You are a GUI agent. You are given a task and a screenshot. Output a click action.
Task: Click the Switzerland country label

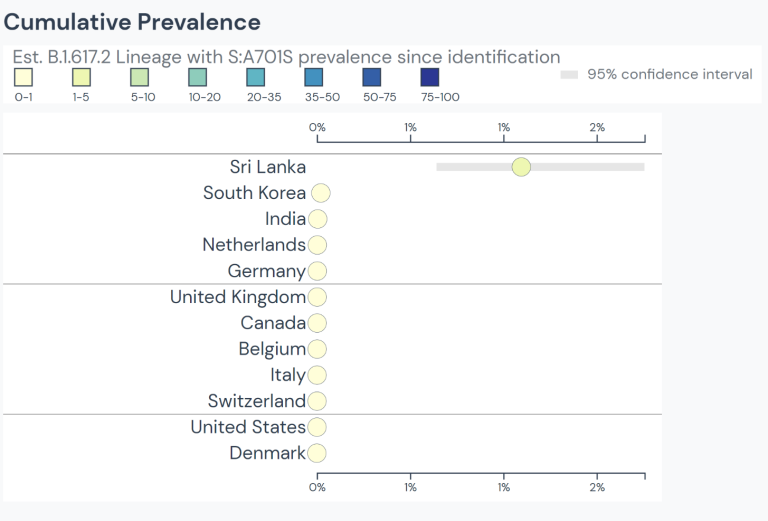coord(256,401)
